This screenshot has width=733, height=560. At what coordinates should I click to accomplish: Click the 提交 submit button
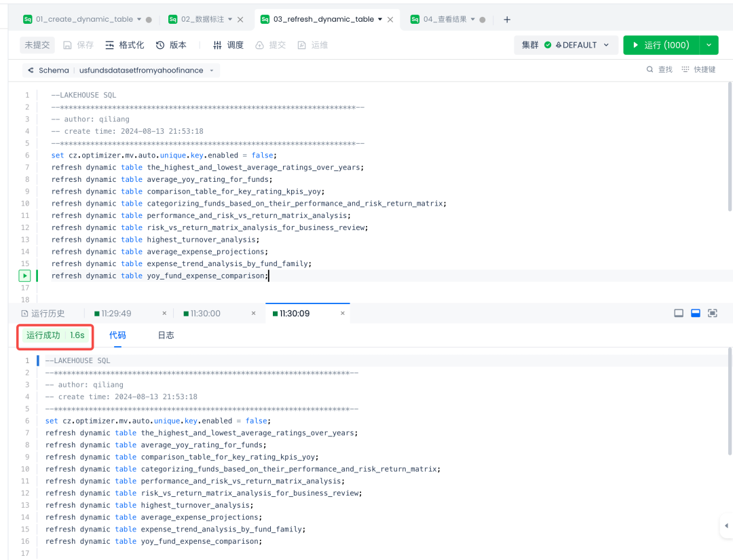[x=271, y=45]
